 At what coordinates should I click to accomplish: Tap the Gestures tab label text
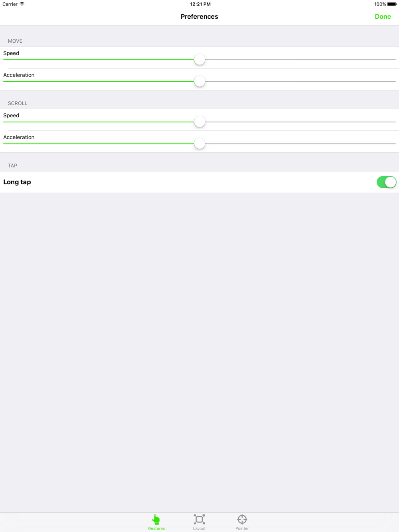(156, 528)
